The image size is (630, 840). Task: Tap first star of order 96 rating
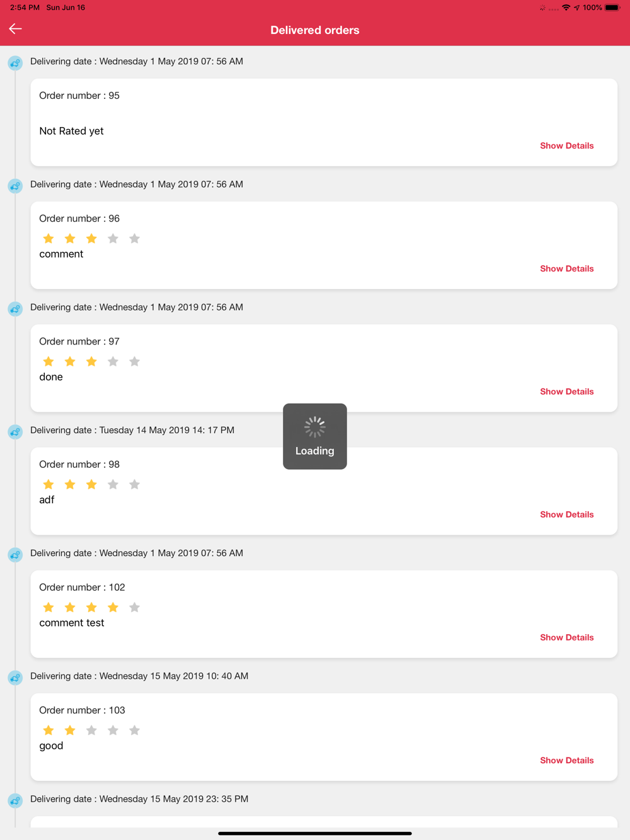[49, 239]
